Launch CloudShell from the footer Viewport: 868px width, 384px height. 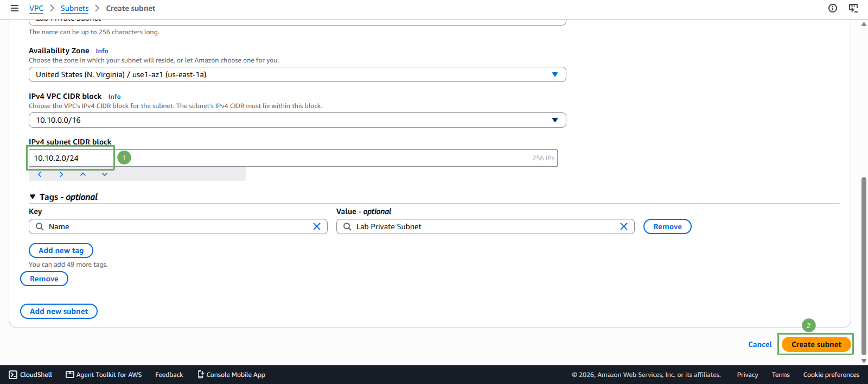tap(31, 375)
